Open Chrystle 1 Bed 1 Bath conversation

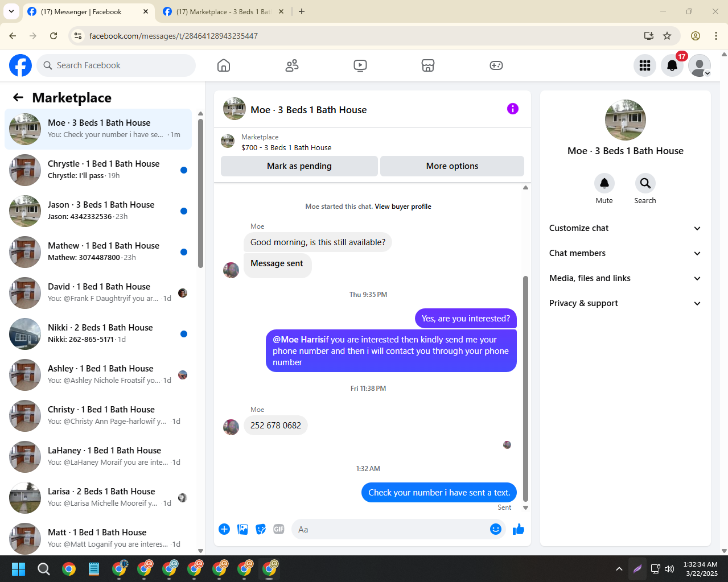98,170
